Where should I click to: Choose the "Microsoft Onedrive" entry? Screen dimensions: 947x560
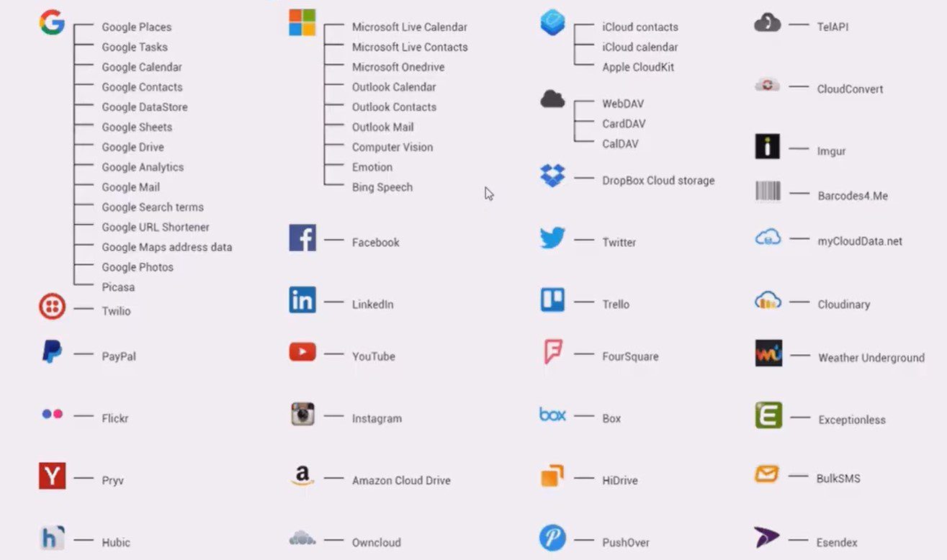tap(398, 67)
